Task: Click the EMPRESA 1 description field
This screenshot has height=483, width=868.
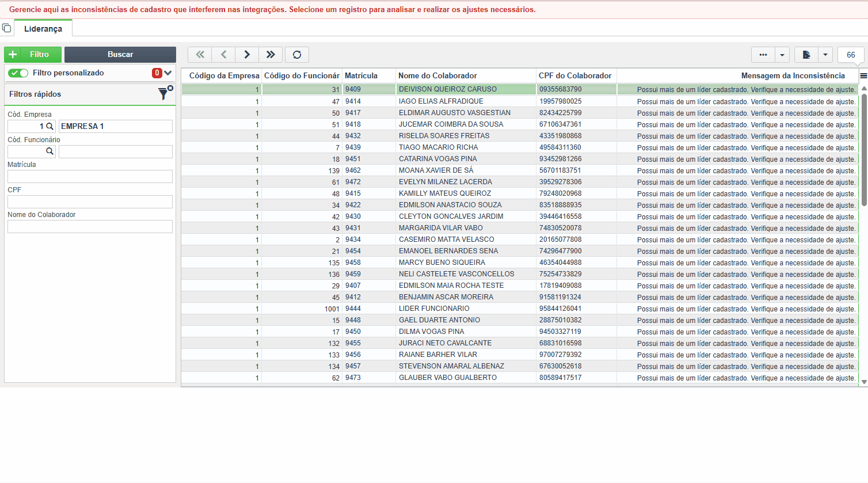Action: pyautogui.click(x=116, y=126)
